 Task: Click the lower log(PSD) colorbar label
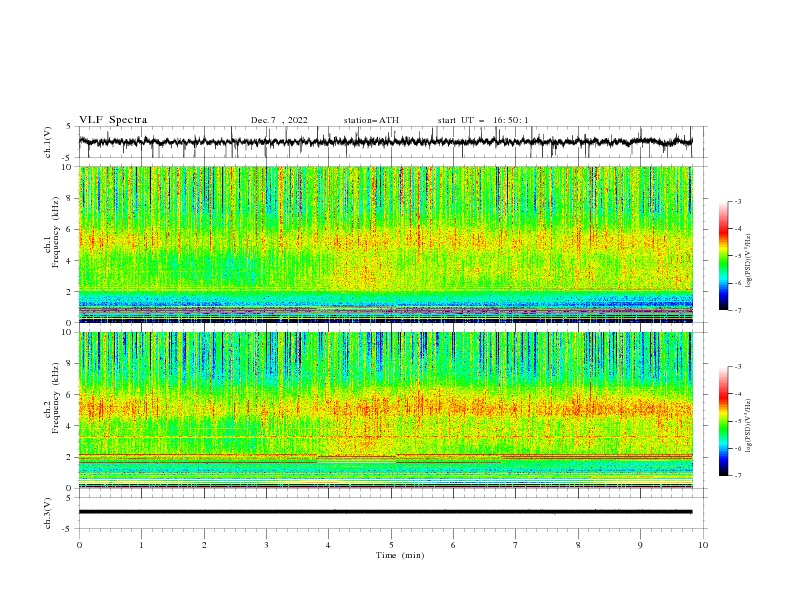pos(750,425)
